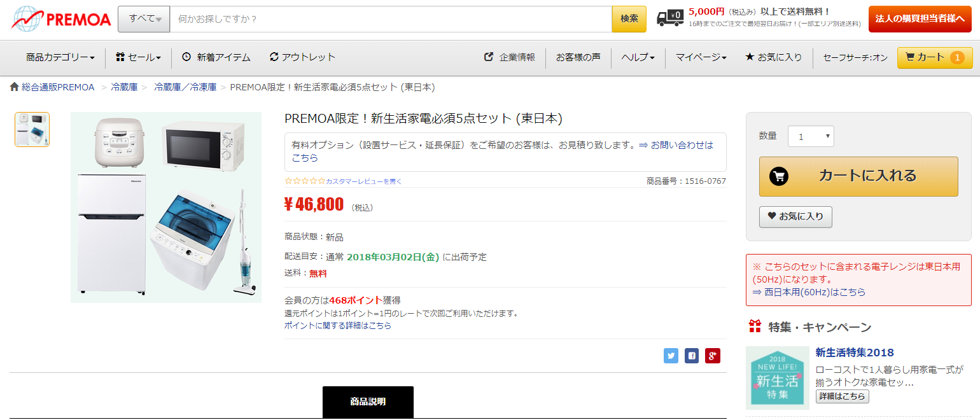Open the 数量 quantity selector
980x420 pixels.
[x=810, y=136]
